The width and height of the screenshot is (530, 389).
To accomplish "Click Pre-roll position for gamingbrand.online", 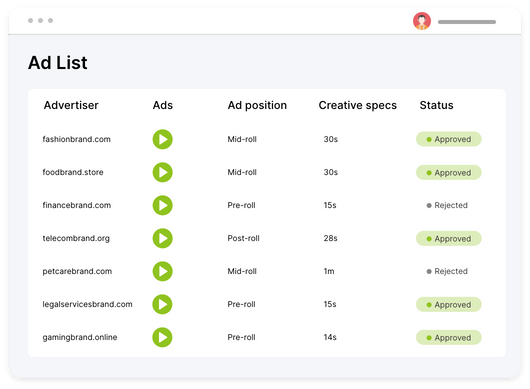I will [241, 337].
